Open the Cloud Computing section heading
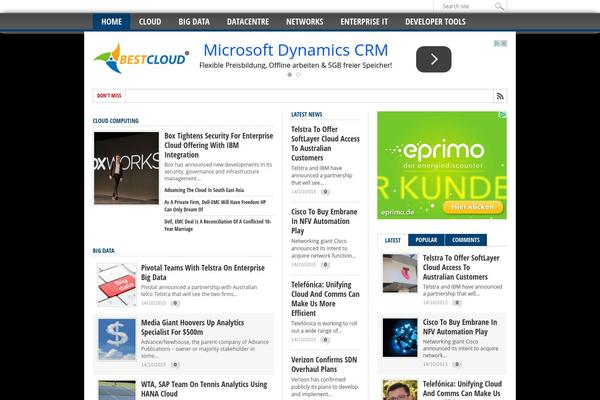 click(116, 121)
